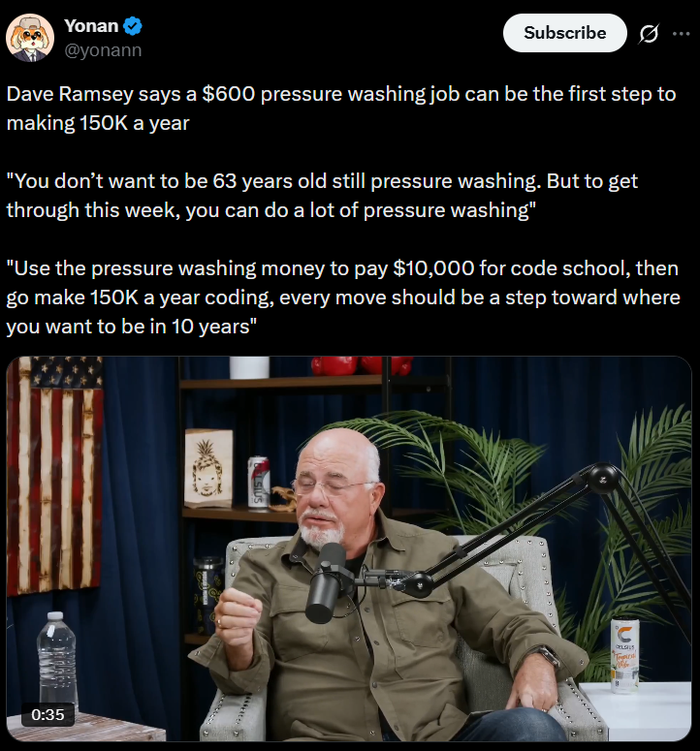Click the first paragraph about $600 pressure washing
This screenshot has height=751, width=700.
click(341, 109)
